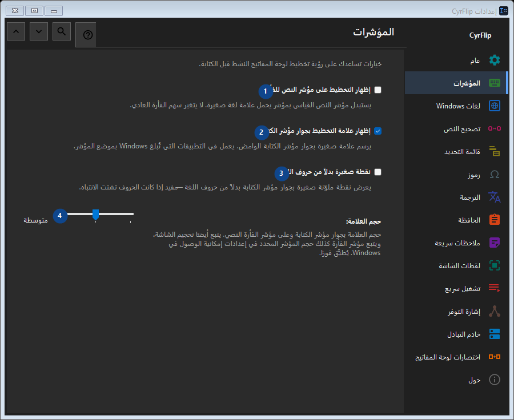The image size is (514, 420).
Task: Uncheck إظهار علامة التخطيط بجوار مؤشر الكتابة
Action: tap(378, 131)
